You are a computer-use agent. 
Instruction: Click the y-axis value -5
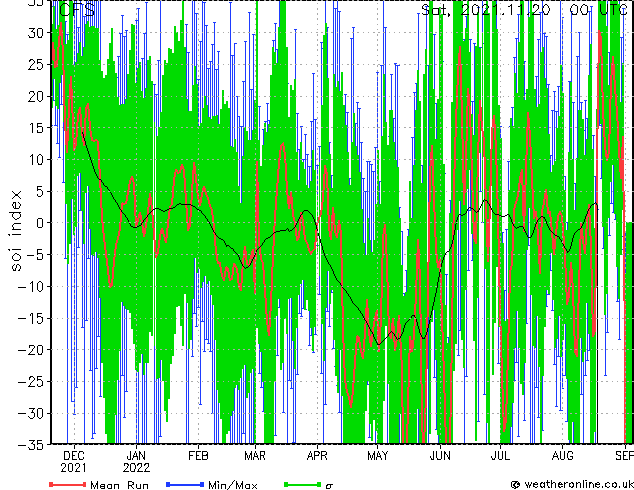coord(35,255)
